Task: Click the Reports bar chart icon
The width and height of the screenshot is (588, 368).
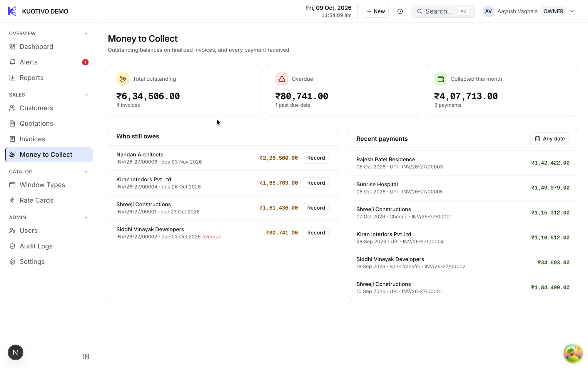Action: click(12, 78)
